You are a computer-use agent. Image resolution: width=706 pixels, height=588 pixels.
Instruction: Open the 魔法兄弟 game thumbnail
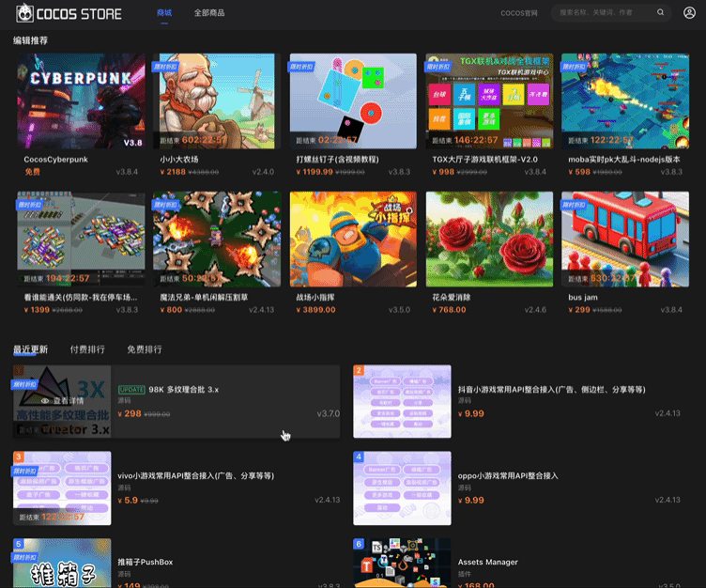tap(217, 239)
